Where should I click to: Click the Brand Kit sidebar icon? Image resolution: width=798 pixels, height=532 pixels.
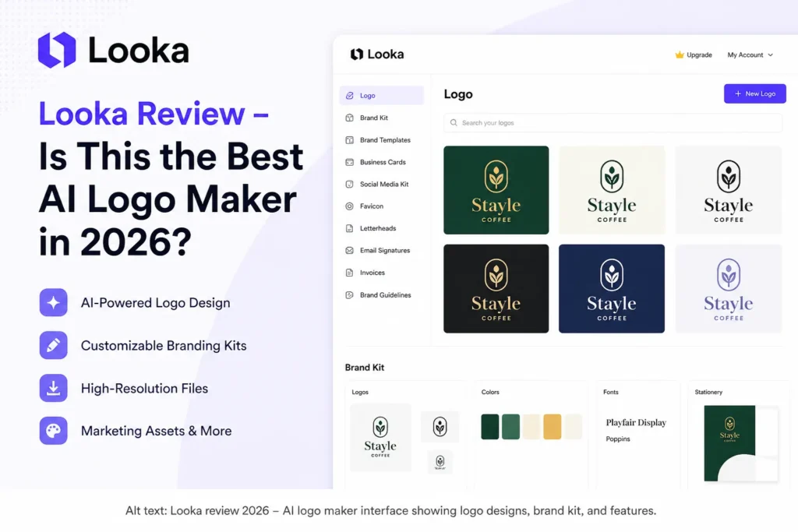[350, 118]
